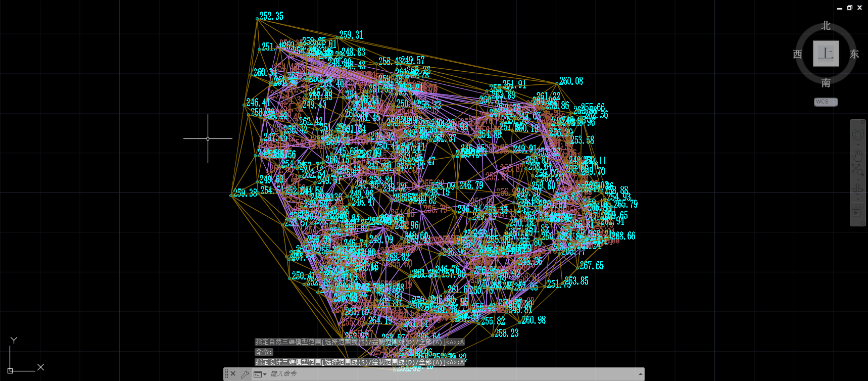
Task: Click 西 (west) on the ViewCube compass
Action: (x=797, y=54)
